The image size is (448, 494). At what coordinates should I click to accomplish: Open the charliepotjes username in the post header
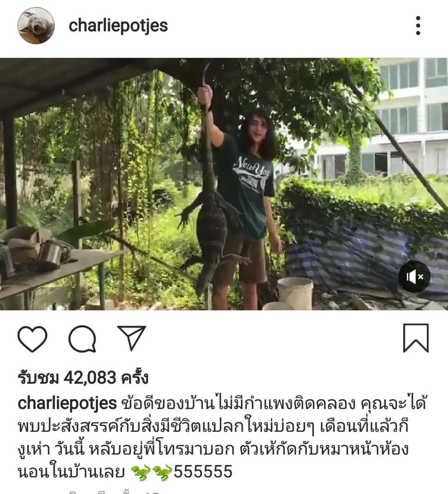coord(118,26)
